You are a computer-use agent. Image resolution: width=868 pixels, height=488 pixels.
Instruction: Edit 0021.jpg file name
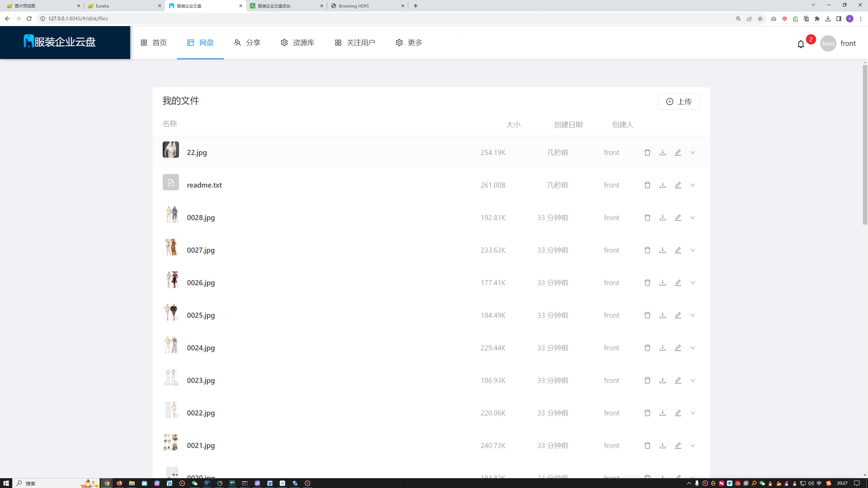coord(678,445)
